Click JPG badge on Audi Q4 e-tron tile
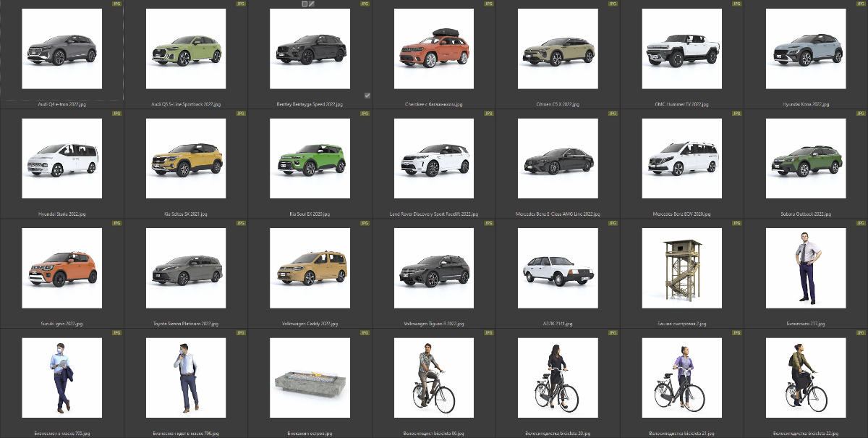This screenshot has height=438, width=868. click(116, 4)
